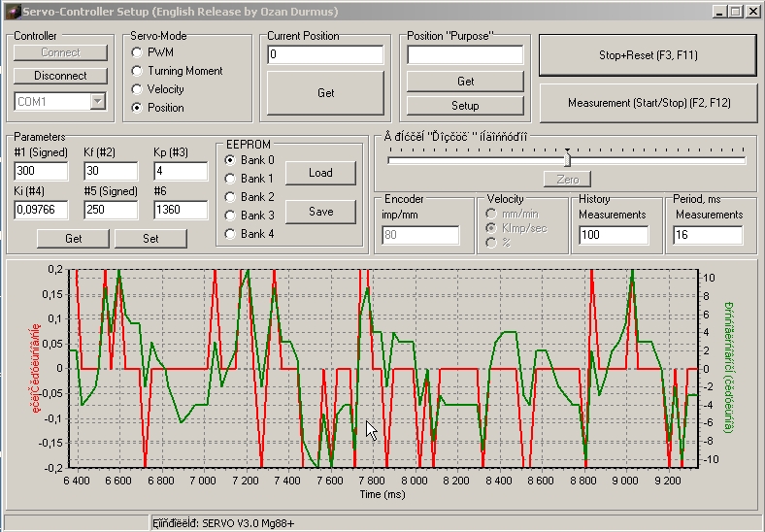Click the Kp (#3) input field
The width and height of the screenshot is (765, 532).
tap(181, 172)
